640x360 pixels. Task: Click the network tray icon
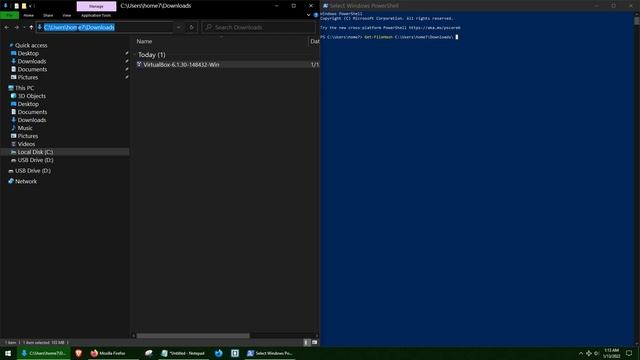[589, 353]
